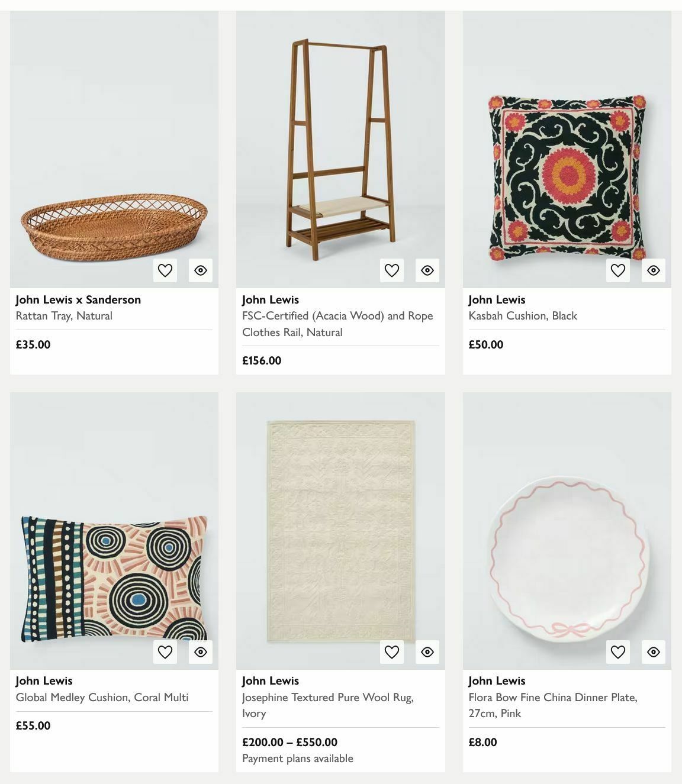Add Global Medley Cushion to favourites
682x784 pixels.
coord(165,651)
